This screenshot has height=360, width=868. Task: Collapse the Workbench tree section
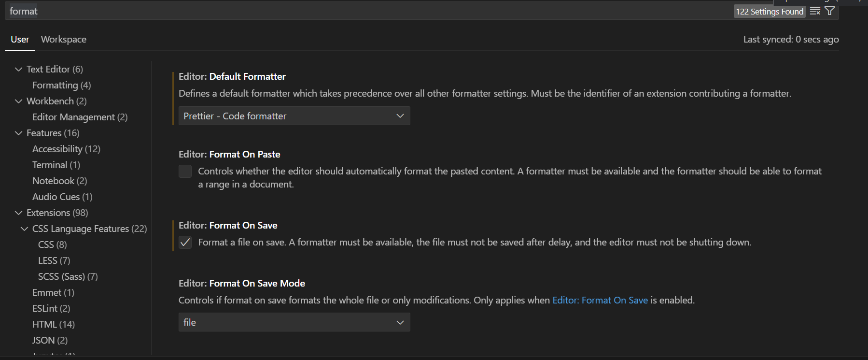pos(18,101)
